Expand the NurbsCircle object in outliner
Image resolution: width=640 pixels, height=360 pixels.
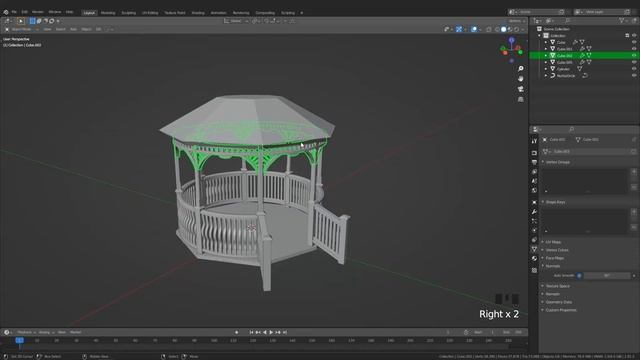tap(546, 76)
